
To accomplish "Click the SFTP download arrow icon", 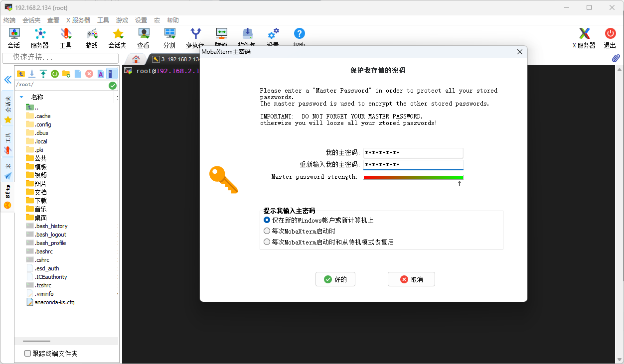I will [32, 74].
